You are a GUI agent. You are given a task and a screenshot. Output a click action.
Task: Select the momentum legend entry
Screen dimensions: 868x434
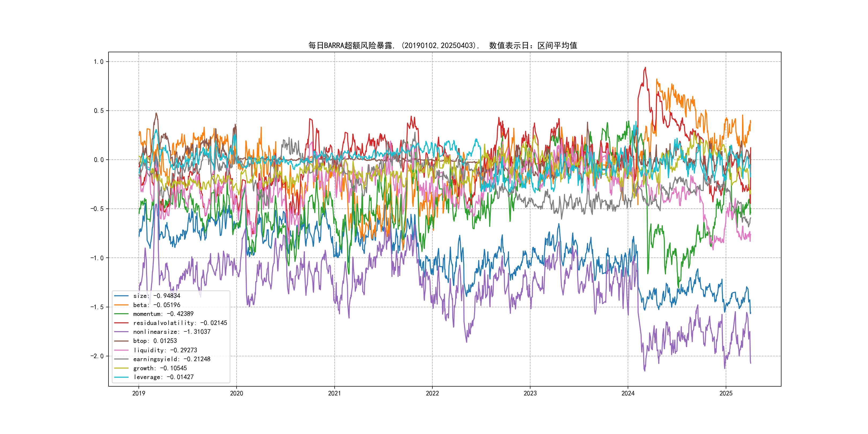163,314
